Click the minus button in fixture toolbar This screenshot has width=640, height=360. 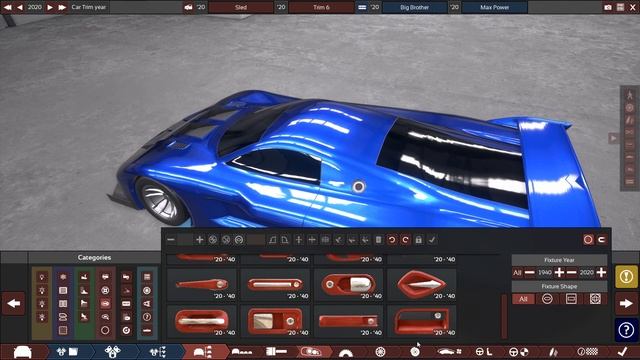click(x=171, y=240)
